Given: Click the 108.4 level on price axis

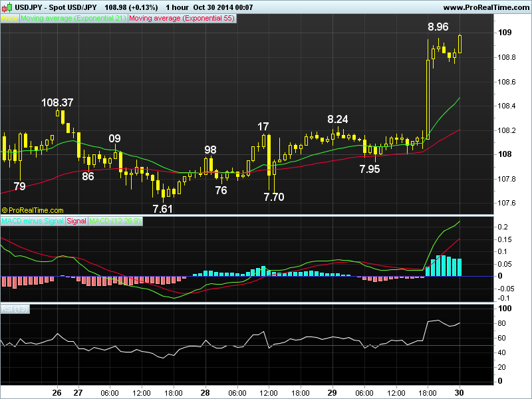Looking at the screenshot, I should coord(507,106).
